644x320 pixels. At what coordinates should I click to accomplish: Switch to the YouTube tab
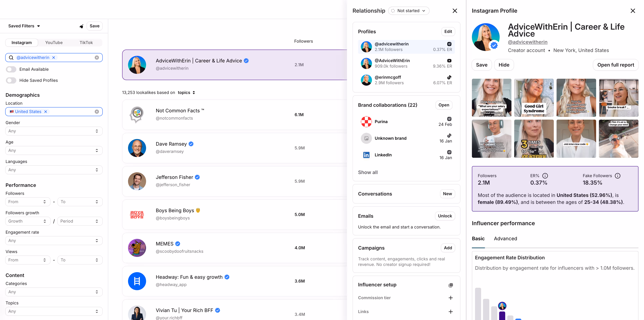click(x=54, y=43)
